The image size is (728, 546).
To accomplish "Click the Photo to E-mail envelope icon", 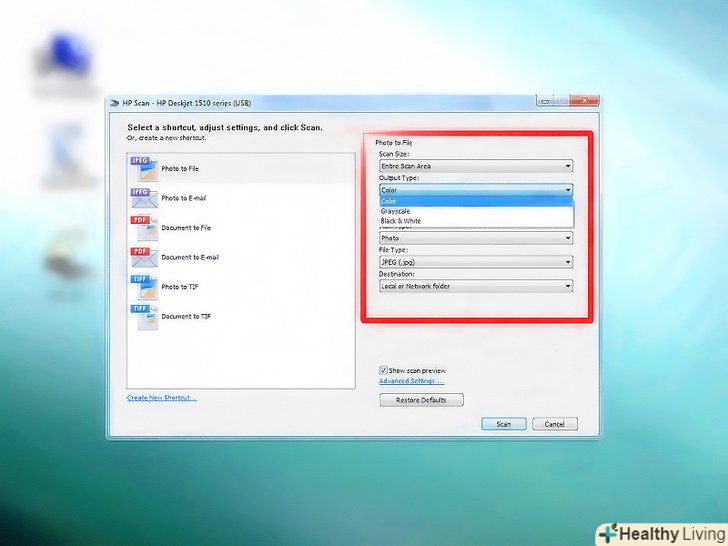I will point(144,198).
